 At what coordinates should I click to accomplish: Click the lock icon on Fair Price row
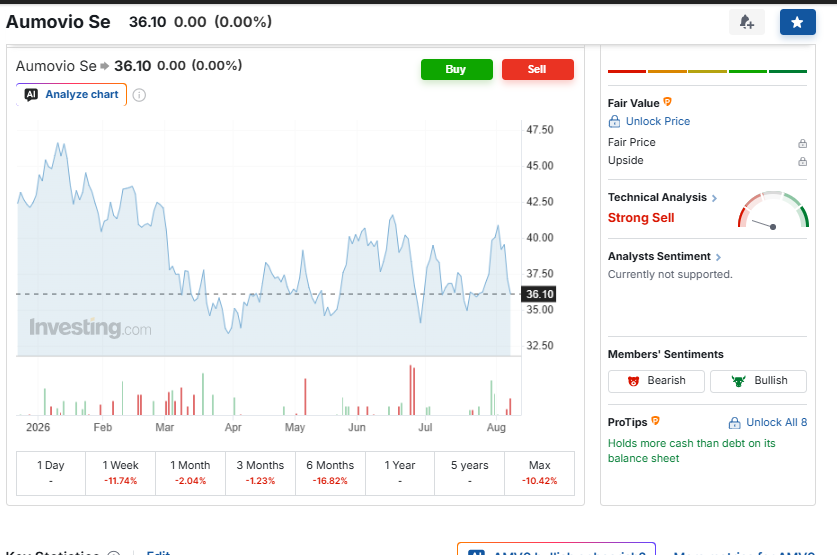tap(802, 143)
